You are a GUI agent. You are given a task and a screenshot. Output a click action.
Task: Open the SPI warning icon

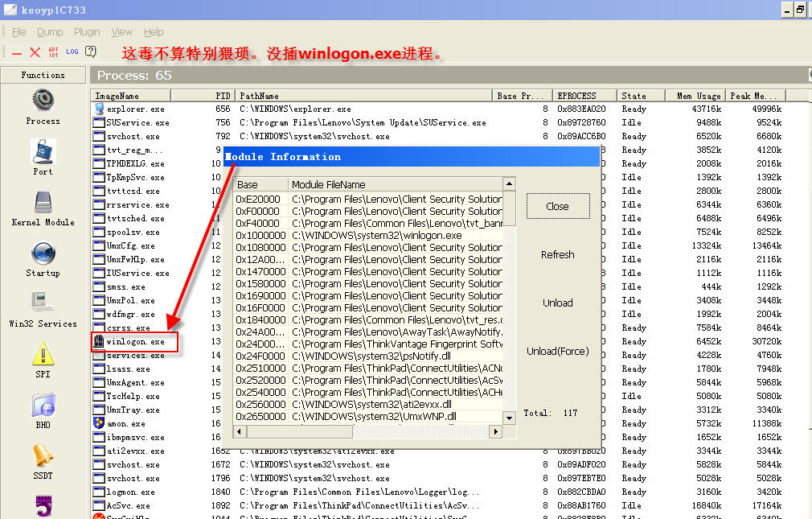pos(43,353)
